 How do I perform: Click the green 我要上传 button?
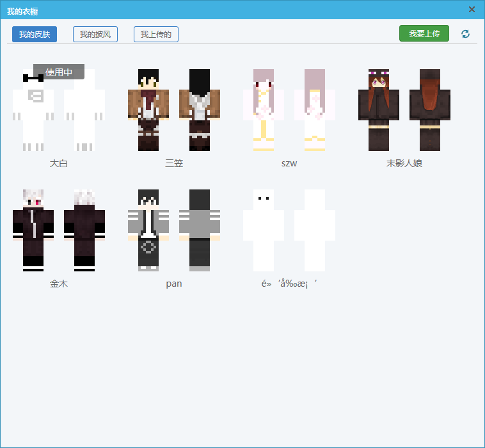[424, 33]
